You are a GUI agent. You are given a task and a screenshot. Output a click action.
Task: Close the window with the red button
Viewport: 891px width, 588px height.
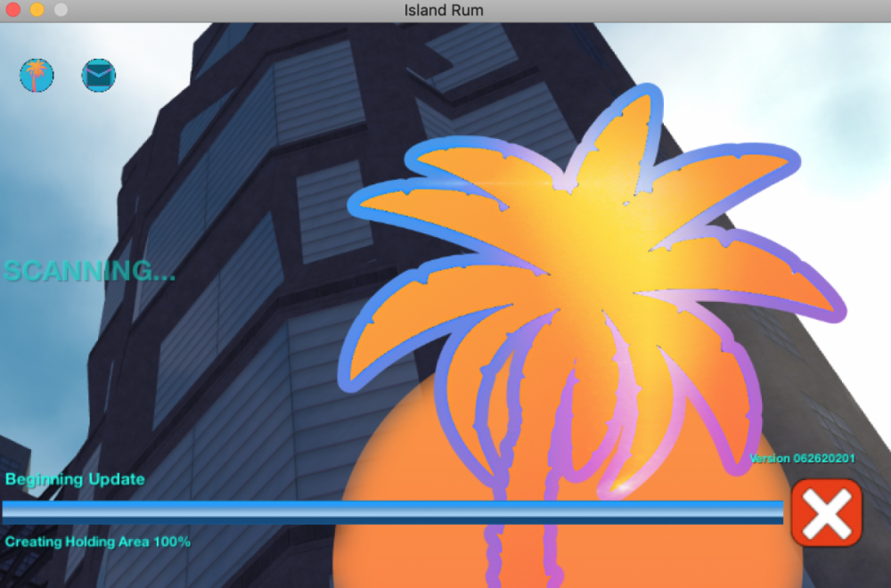[x=13, y=11]
